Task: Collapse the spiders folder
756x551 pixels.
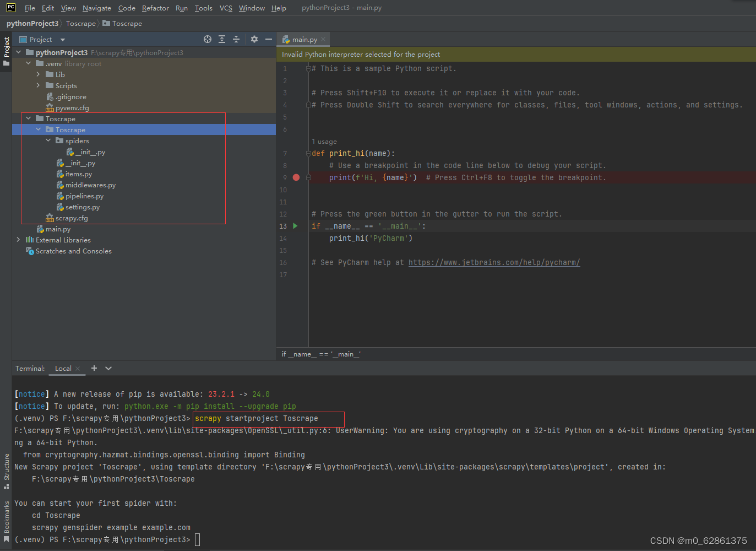Action: (48, 141)
